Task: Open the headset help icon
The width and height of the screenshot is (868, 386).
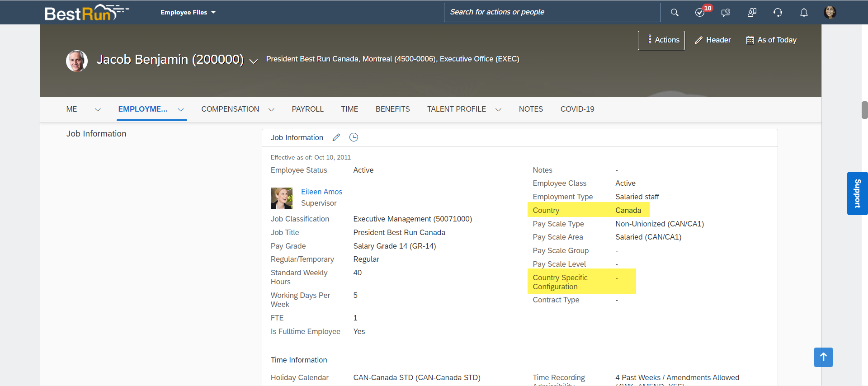Action: tap(778, 13)
